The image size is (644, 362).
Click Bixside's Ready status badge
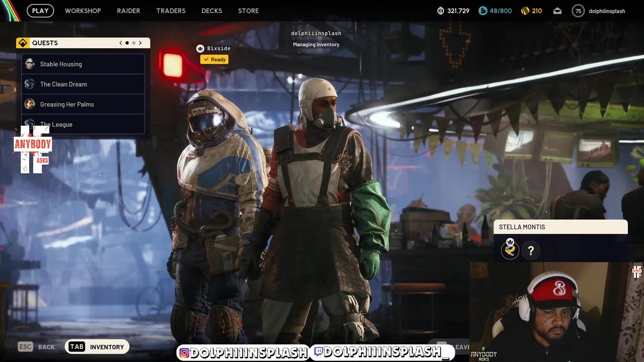(x=214, y=59)
